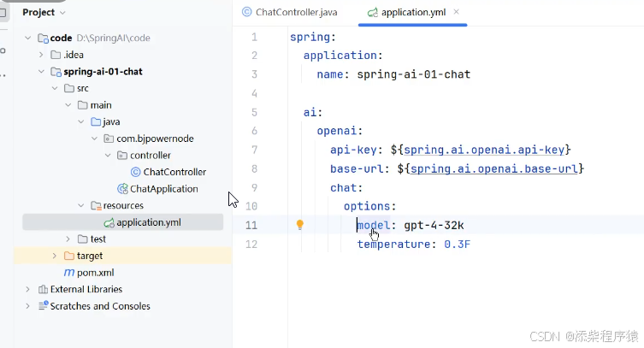Click the spring-ai-01-chat module icon
This screenshot has height=348, width=644.
[x=56, y=72]
